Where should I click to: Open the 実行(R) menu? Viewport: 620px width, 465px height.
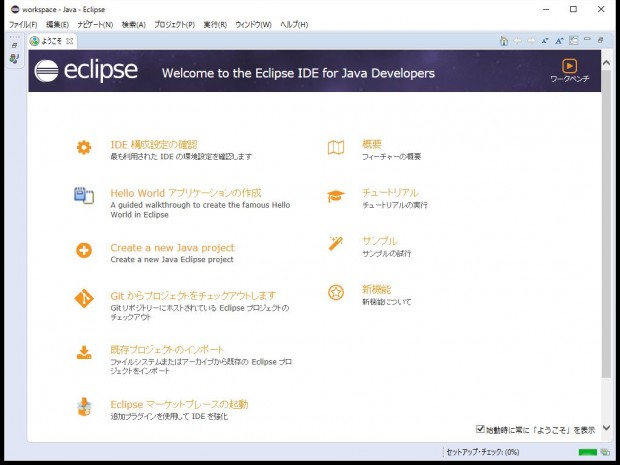[x=215, y=25]
